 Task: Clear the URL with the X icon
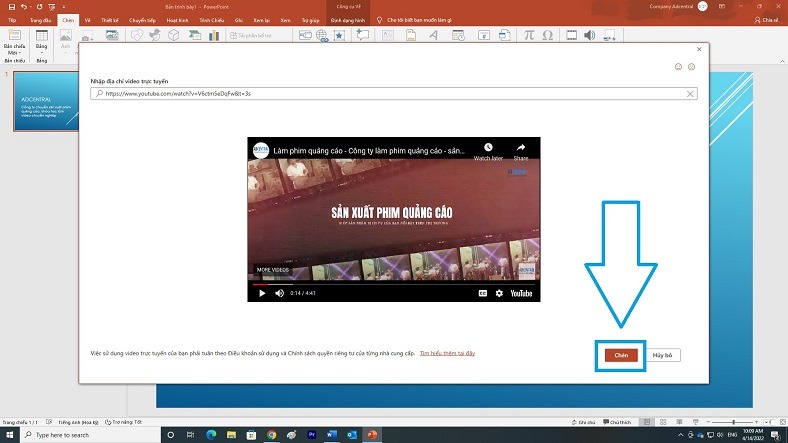(690, 93)
